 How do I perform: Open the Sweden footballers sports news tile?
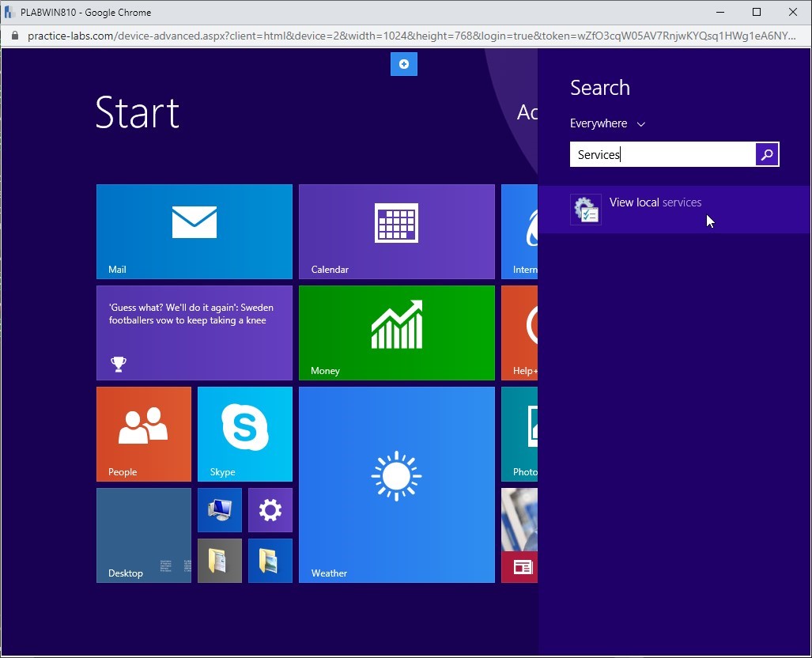[x=195, y=333]
